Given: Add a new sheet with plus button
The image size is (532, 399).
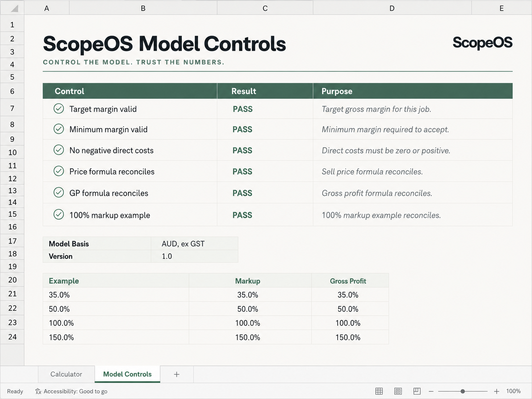Looking at the screenshot, I should pyautogui.click(x=177, y=374).
